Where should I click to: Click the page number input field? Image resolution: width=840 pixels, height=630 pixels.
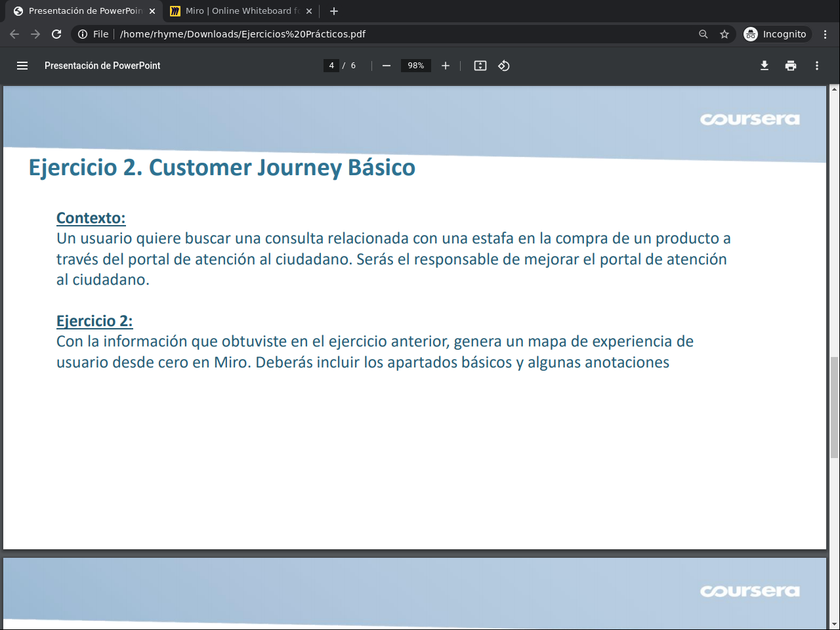pos(331,66)
